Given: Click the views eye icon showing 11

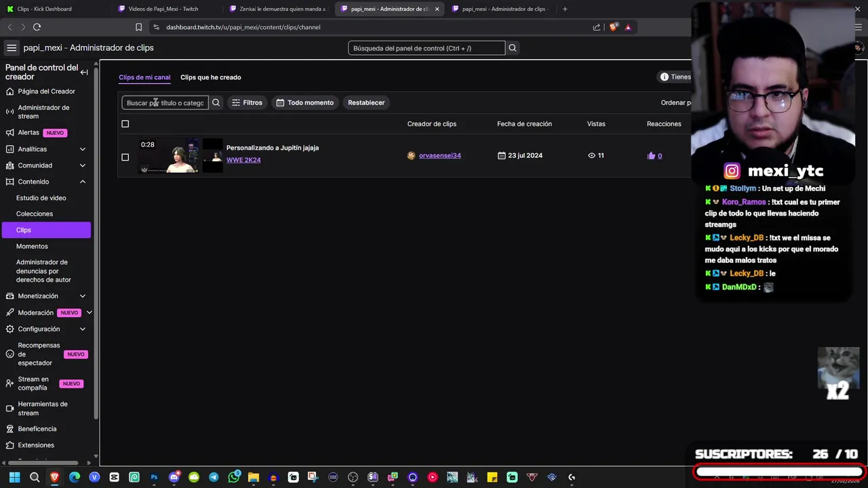Looking at the screenshot, I should click(x=591, y=156).
